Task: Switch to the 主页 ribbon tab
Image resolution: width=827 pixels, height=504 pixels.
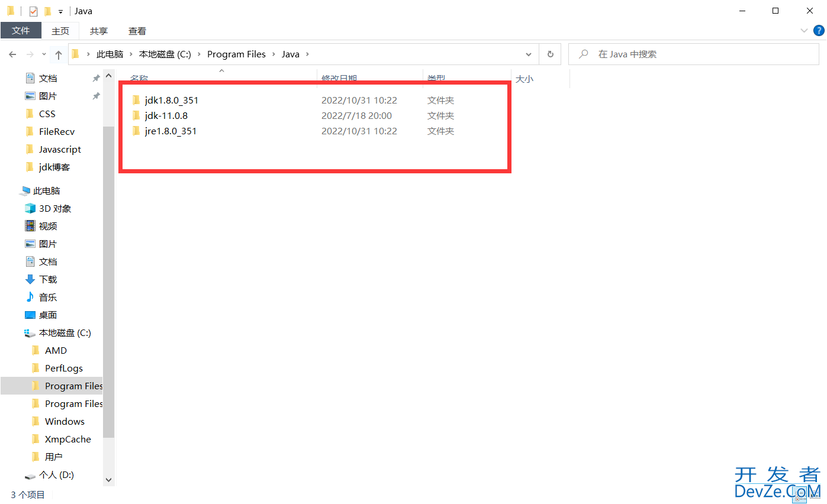Action: [60, 31]
